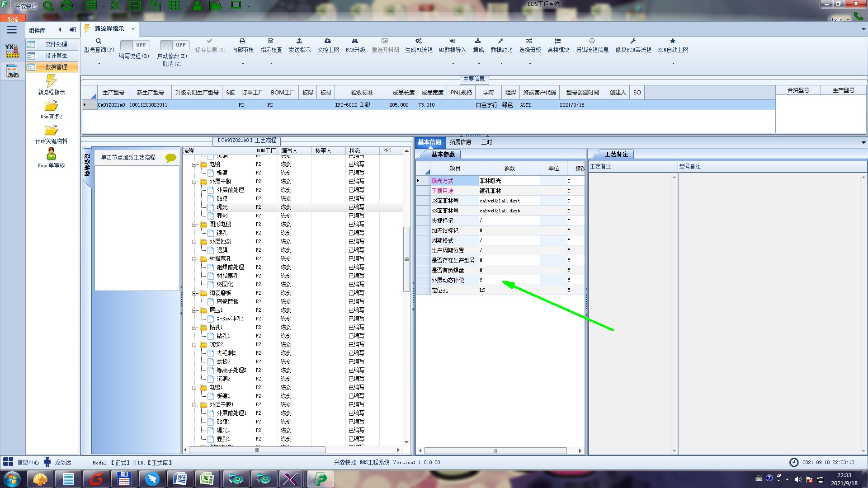Select 数据管理 in the component library
Image resolution: width=868 pixels, height=488 pixels.
(x=56, y=67)
